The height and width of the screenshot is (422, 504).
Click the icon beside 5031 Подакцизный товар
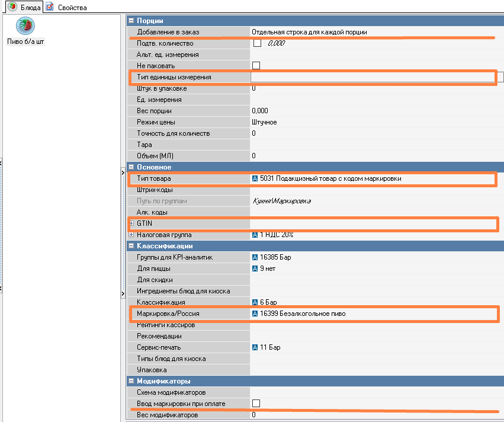tap(255, 178)
